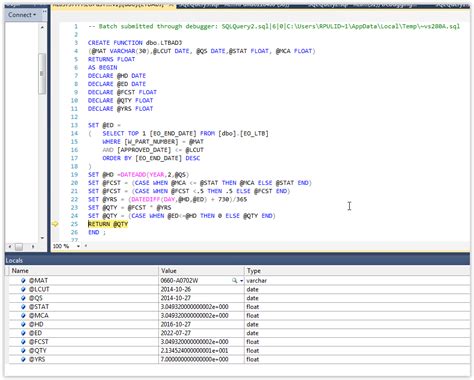Click the SET @HD =DATEADD(YEAR,2,@QS) line
This screenshot has height=380, width=474.
point(138,175)
